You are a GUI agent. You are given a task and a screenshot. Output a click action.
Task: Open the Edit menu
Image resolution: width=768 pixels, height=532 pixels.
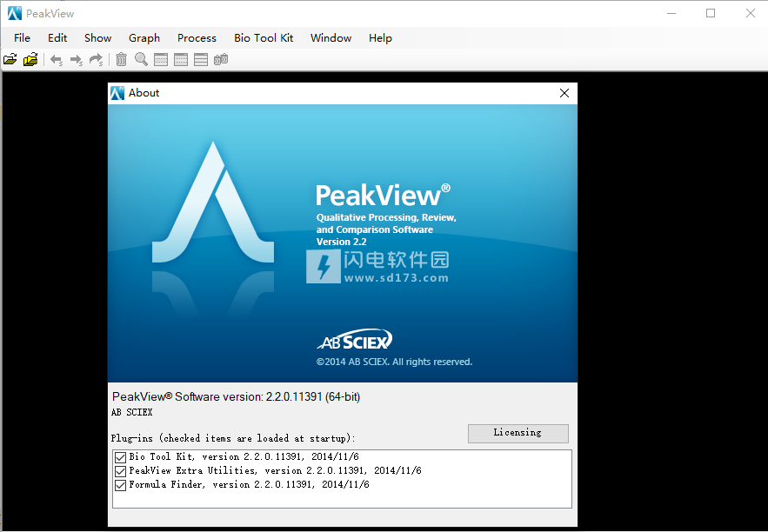57,37
